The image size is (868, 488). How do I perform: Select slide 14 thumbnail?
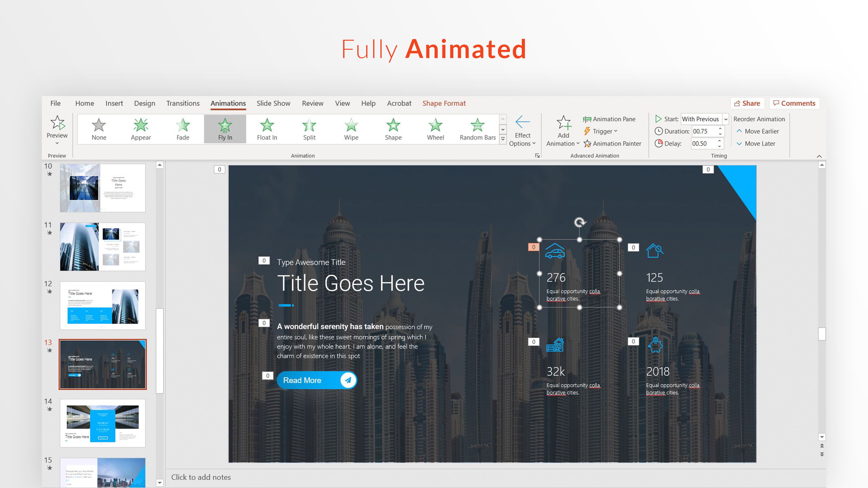tap(102, 423)
